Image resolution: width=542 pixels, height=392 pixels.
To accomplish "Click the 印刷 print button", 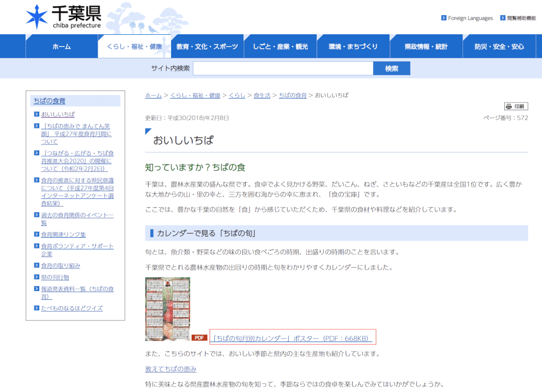I will [x=516, y=106].
